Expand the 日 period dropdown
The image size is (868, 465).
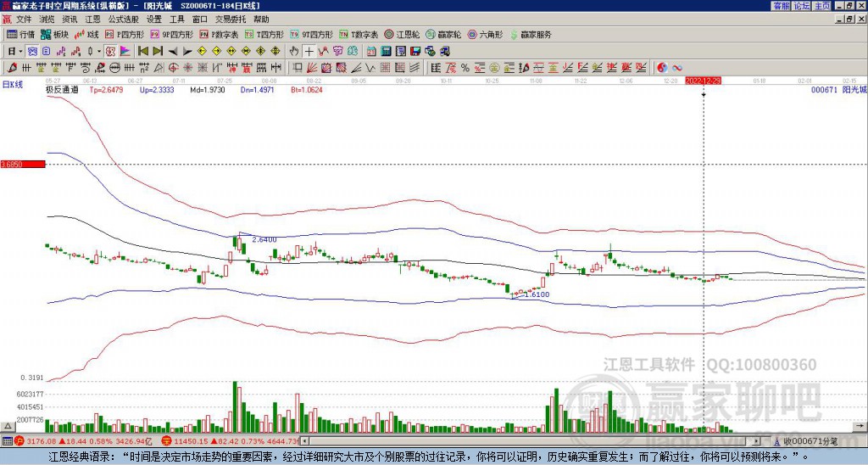(x=20, y=51)
